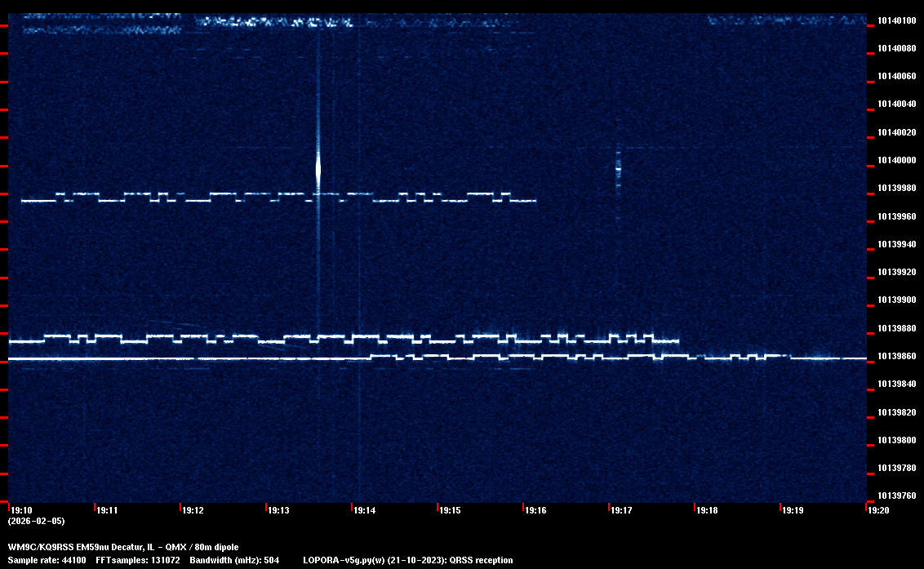
Task: Click the 10139900 frequency label
Action: point(896,300)
